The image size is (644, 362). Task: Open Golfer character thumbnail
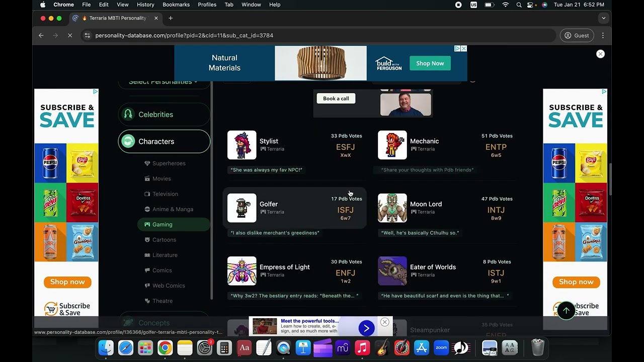pos(242,208)
